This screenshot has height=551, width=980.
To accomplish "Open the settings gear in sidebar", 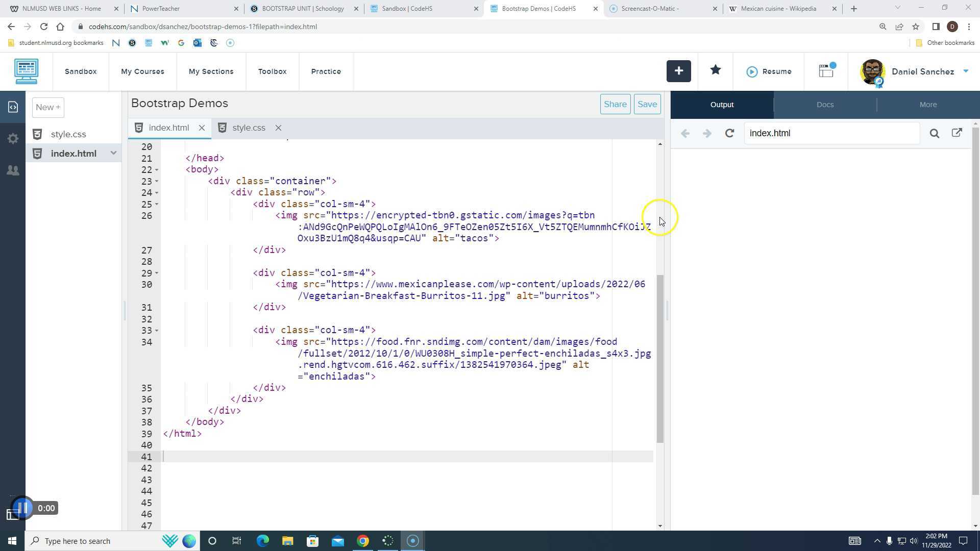I will coord(13,139).
